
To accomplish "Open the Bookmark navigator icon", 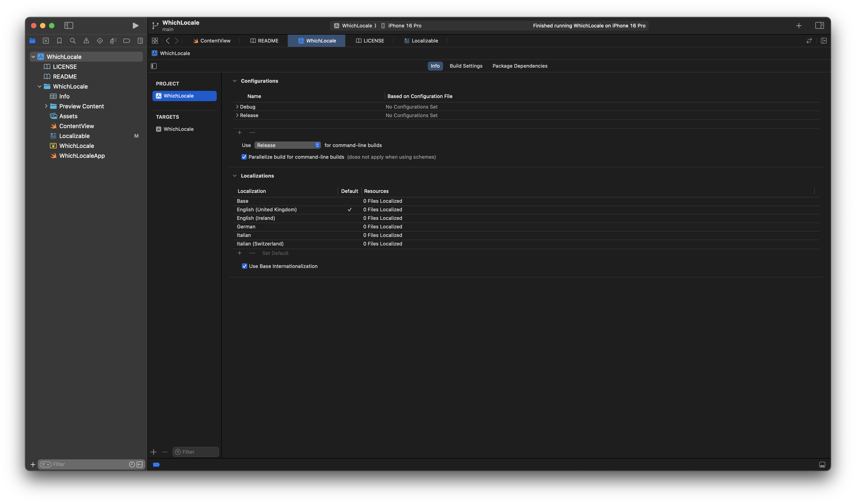I will point(59,41).
